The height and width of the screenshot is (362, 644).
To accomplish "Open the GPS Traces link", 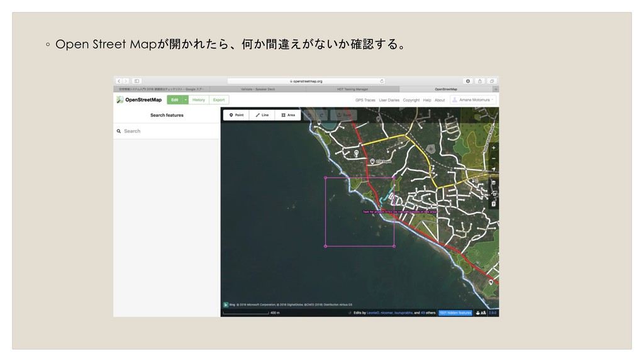I will [x=365, y=100].
